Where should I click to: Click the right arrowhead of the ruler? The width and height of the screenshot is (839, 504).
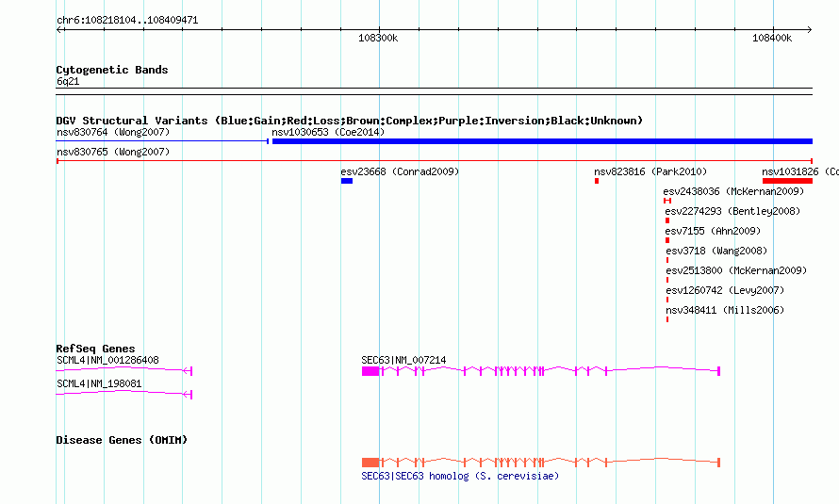[809, 30]
